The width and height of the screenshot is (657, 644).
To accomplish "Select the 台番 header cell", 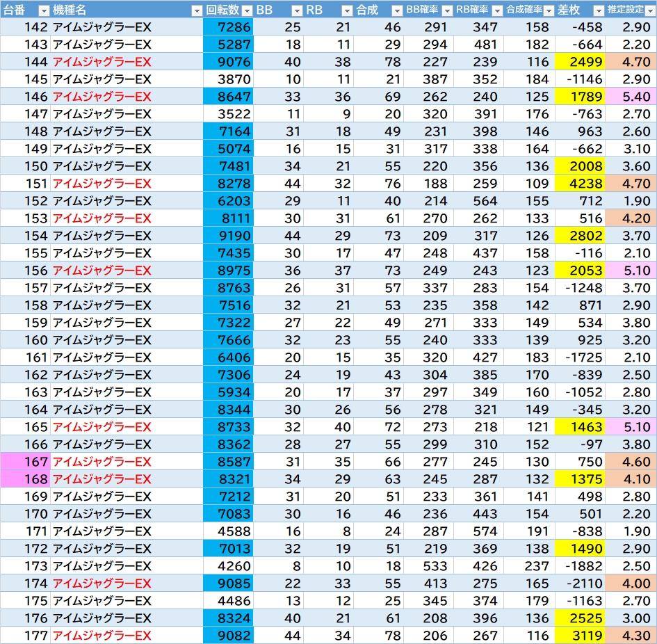I will click(25, 10).
